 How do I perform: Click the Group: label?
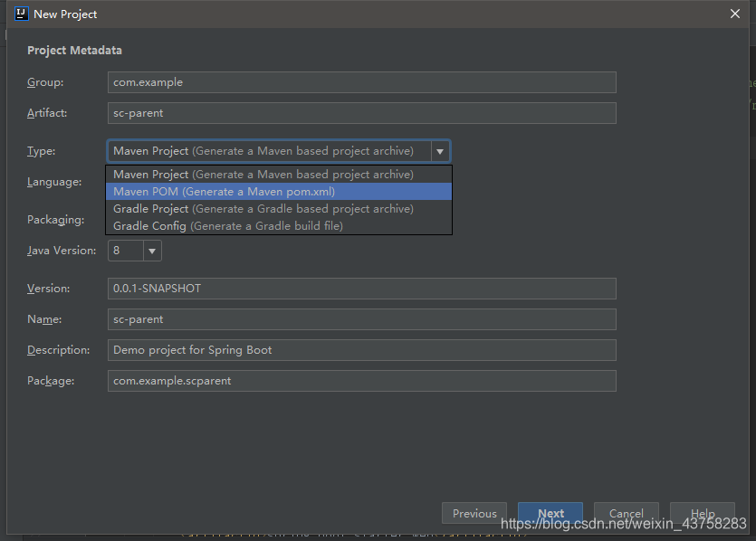[x=45, y=82]
